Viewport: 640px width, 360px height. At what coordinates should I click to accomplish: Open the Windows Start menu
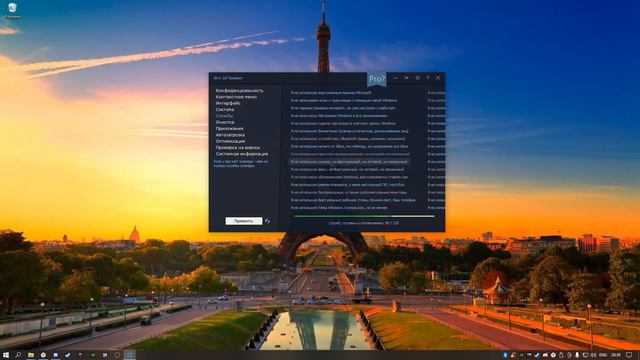point(6,355)
